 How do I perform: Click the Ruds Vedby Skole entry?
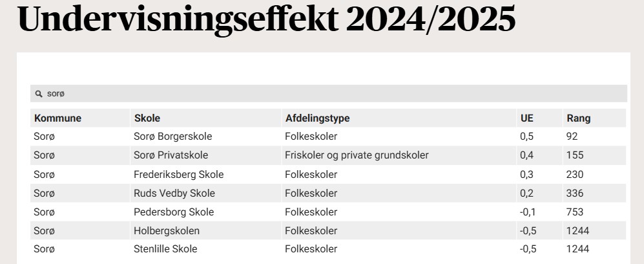pos(174,193)
